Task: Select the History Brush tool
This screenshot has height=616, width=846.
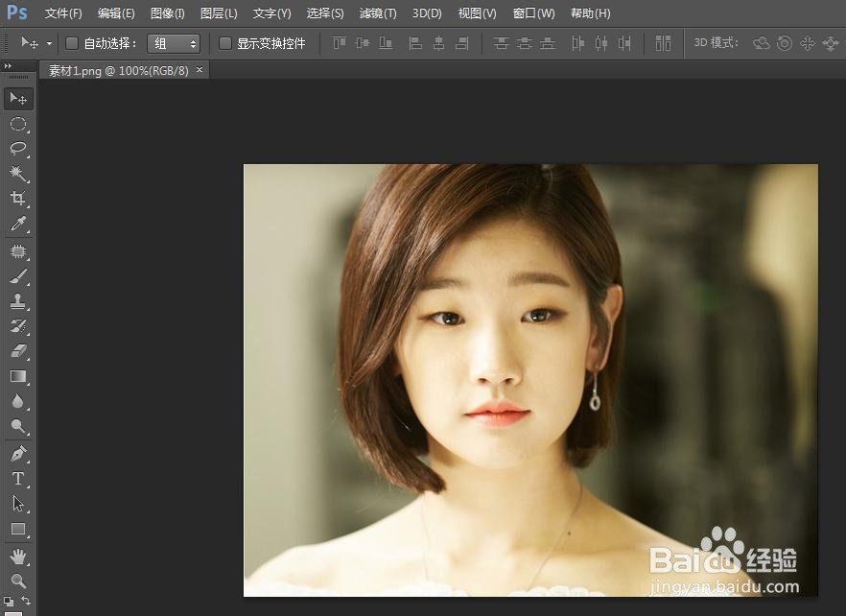Action: [18, 326]
